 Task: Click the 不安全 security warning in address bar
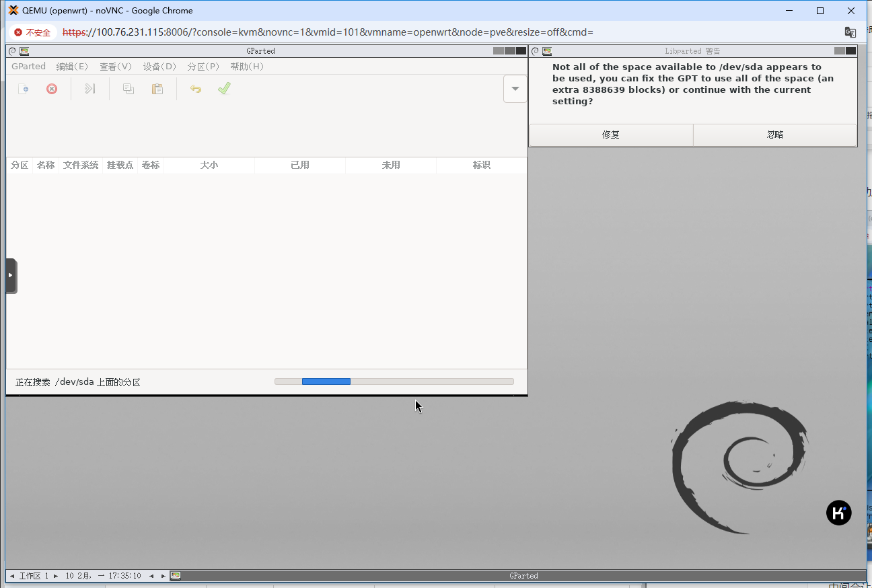[x=32, y=32]
